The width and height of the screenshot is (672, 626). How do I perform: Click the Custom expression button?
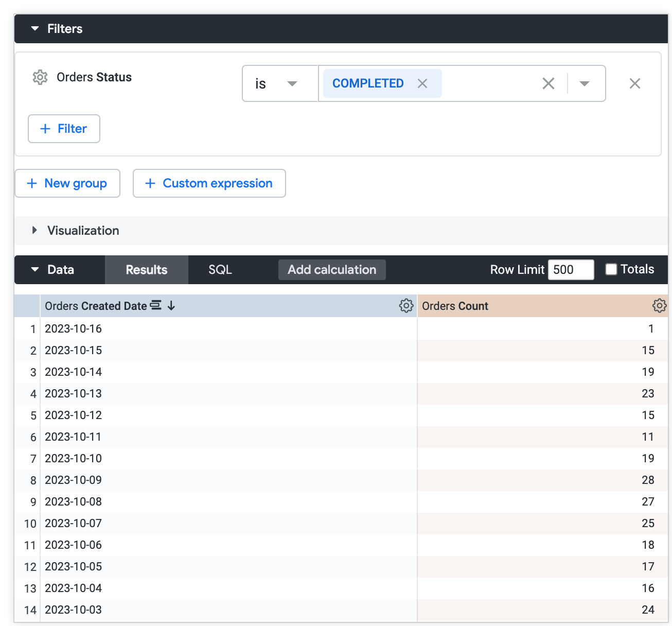[x=209, y=183]
